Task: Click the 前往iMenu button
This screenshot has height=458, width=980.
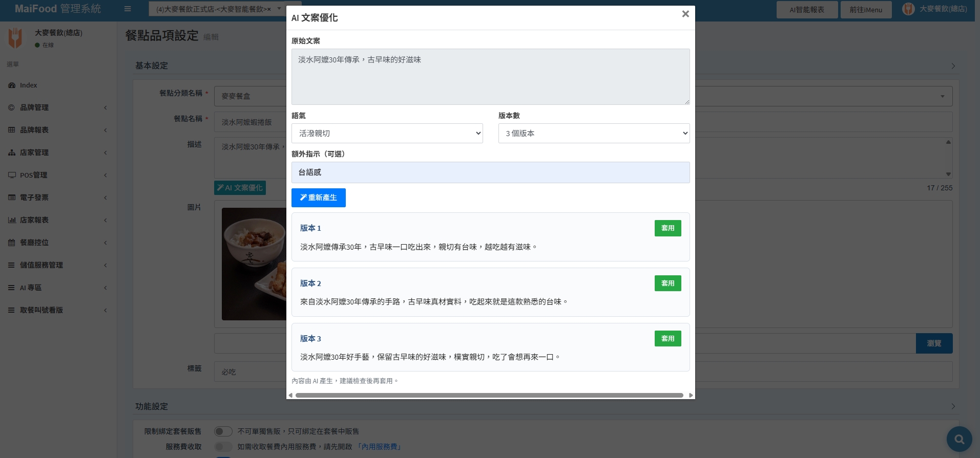Action: [866, 10]
